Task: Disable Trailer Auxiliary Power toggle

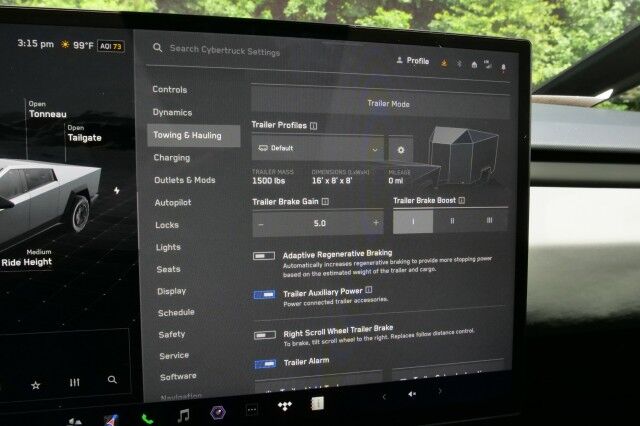Action: click(x=264, y=294)
